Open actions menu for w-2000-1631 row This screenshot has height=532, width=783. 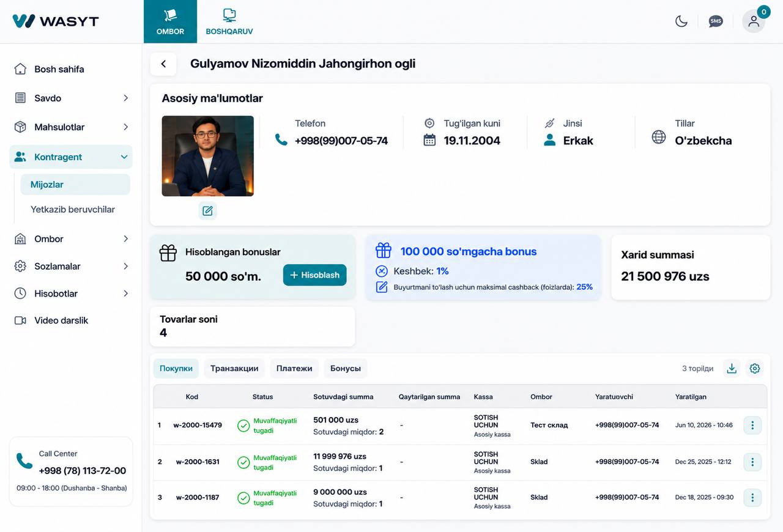click(x=752, y=462)
